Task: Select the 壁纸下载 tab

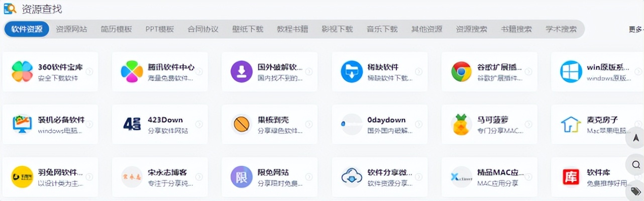Action: pos(248,29)
